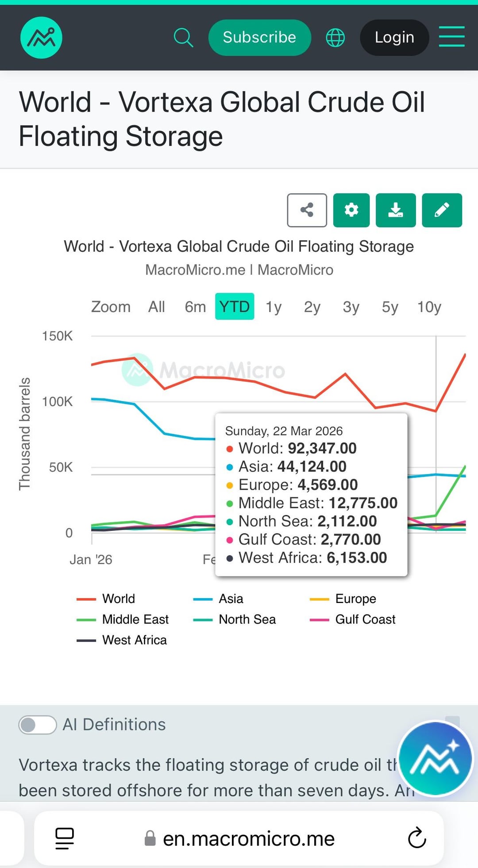Open chart settings gear icon
Image resolution: width=478 pixels, height=868 pixels.
(351, 210)
